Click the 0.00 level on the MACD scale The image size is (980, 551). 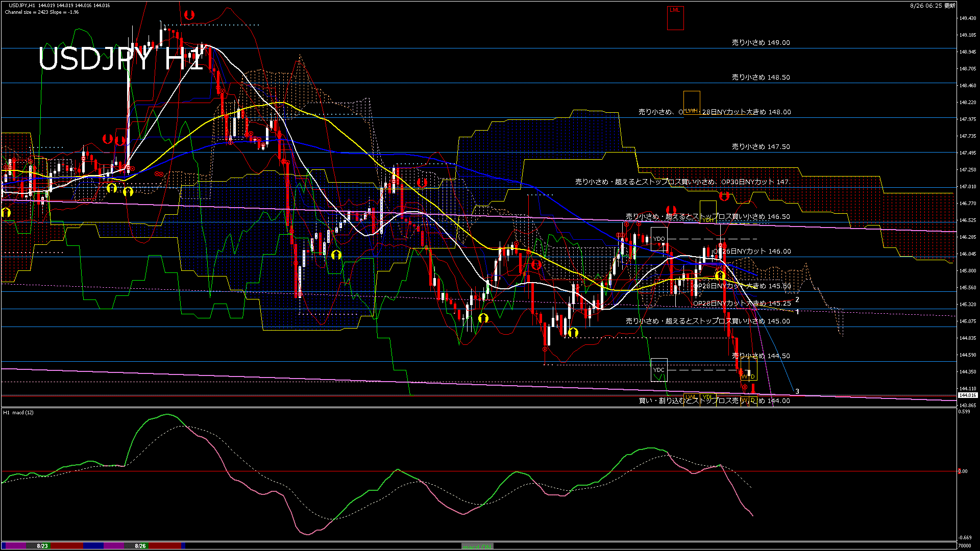coord(963,471)
